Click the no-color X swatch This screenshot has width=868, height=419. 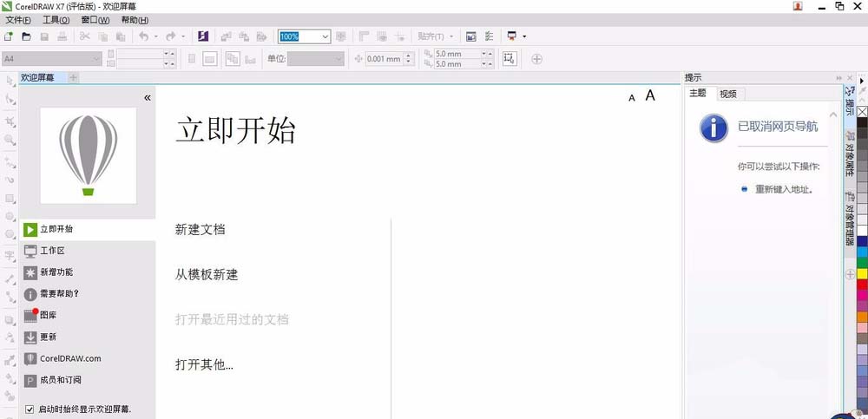tap(862, 112)
